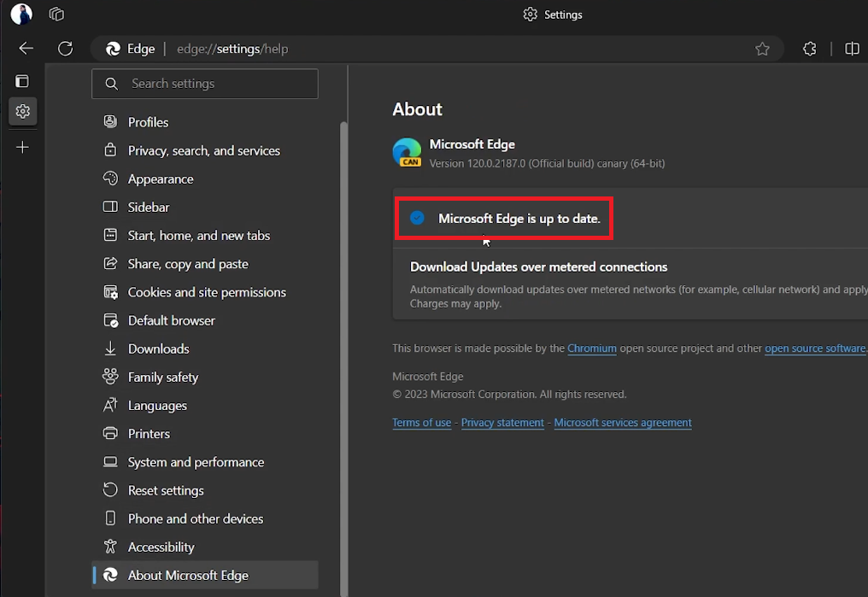The image size is (868, 597).
Task: Go back with the back arrow
Action: point(26,49)
